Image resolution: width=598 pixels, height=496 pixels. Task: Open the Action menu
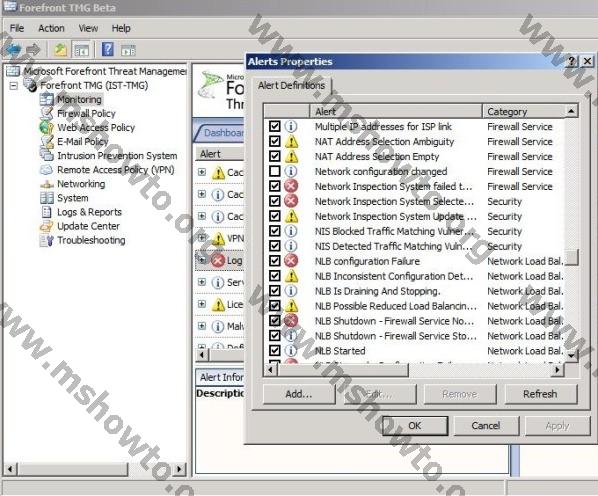(x=51, y=28)
